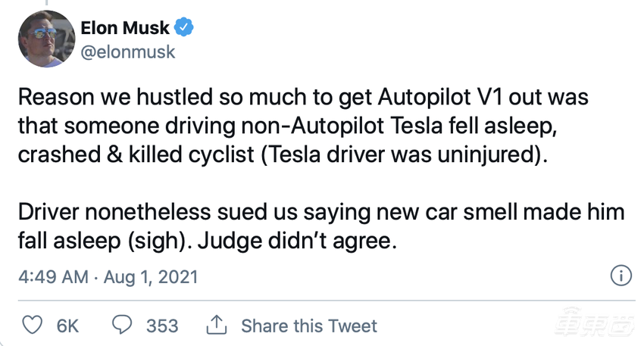Visit the @elonmusk handle link

[x=127, y=51]
